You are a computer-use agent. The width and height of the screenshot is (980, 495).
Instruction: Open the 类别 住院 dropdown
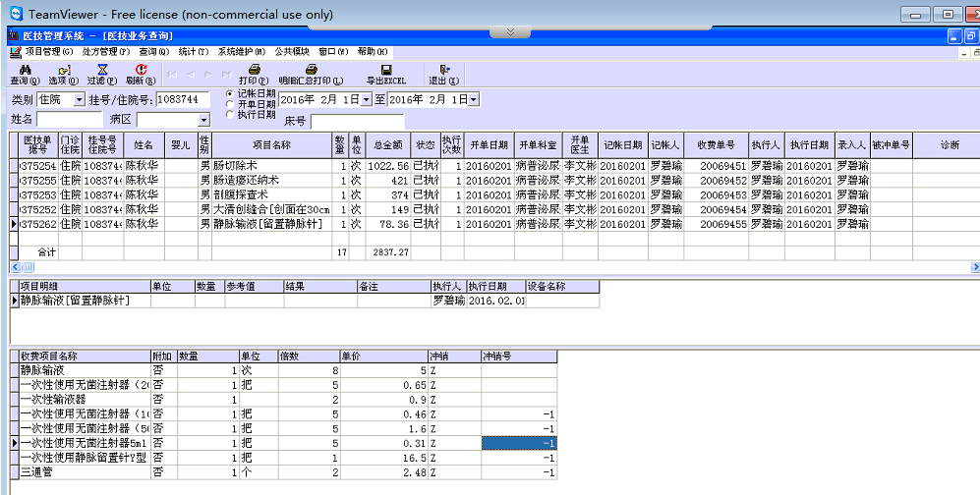point(80,99)
